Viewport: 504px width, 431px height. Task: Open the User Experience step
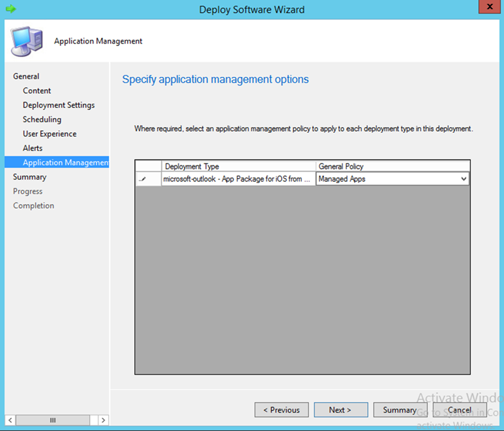[x=50, y=134]
